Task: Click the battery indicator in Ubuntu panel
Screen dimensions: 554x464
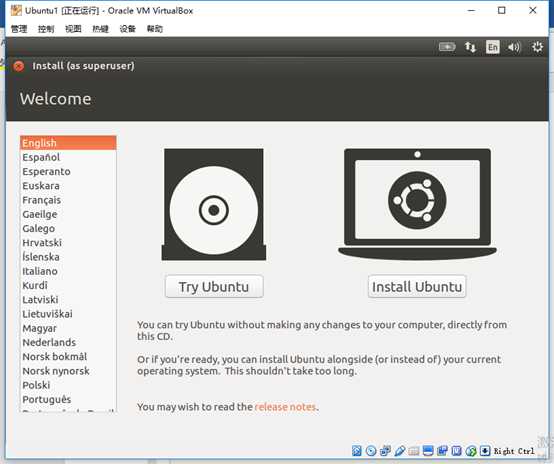Action: [x=447, y=47]
